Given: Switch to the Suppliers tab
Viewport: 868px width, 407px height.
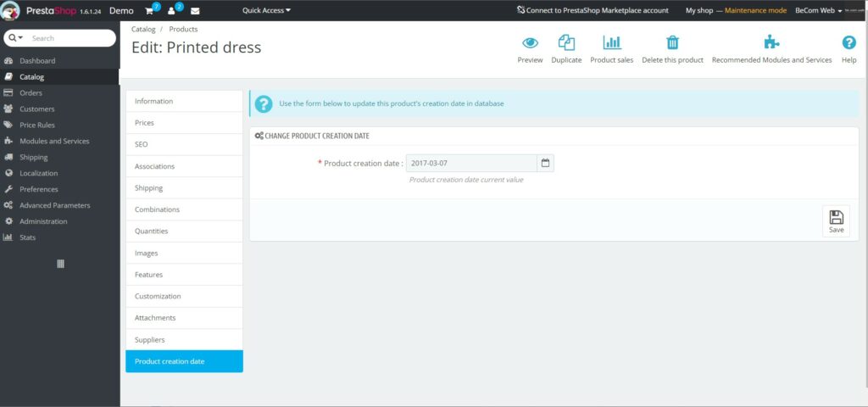Looking at the screenshot, I should (184, 340).
